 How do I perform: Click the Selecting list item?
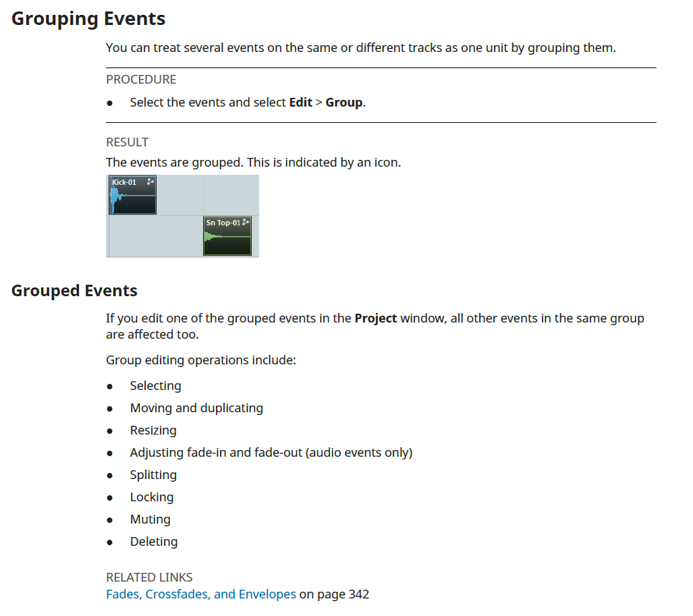coord(155,386)
